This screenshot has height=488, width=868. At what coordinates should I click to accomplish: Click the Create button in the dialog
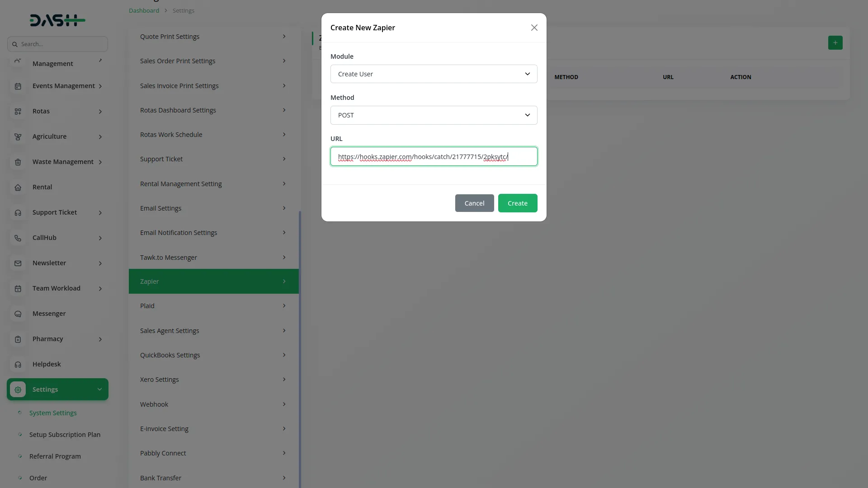pyautogui.click(x=517, y=203)
